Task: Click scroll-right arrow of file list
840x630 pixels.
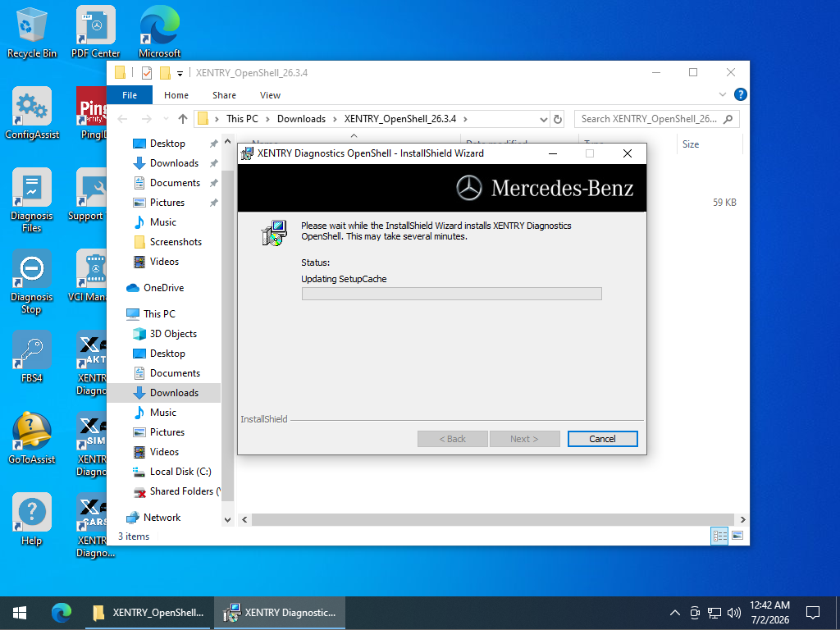Action: pos(742,519)
